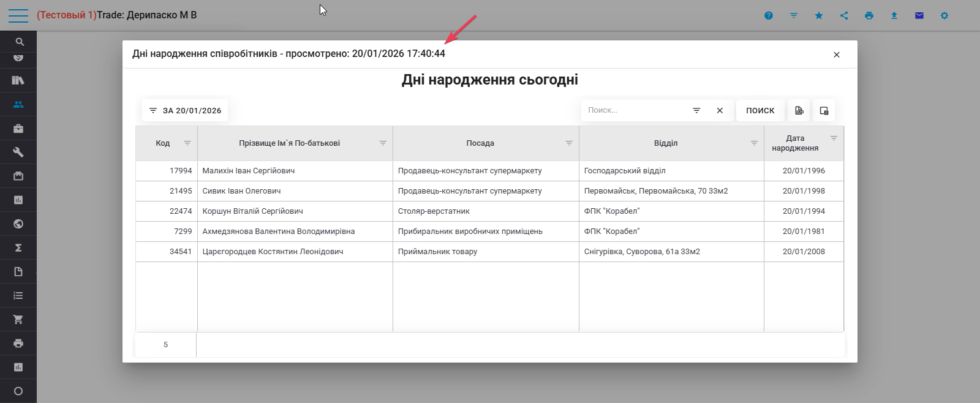Open the employees people icon in sidebar
Image resolution: width=980 pixels, height=403 pixels.
click(x=18, y=104)
